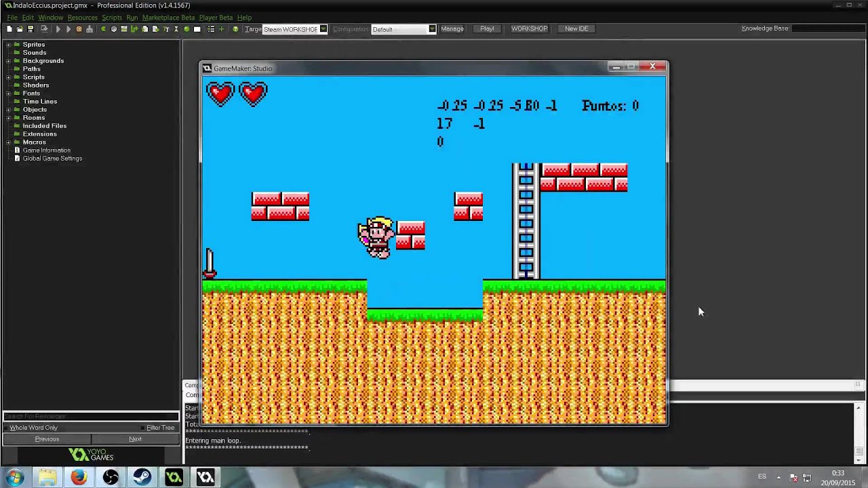Click the Create Application export icon

click(x=45, y=29)
